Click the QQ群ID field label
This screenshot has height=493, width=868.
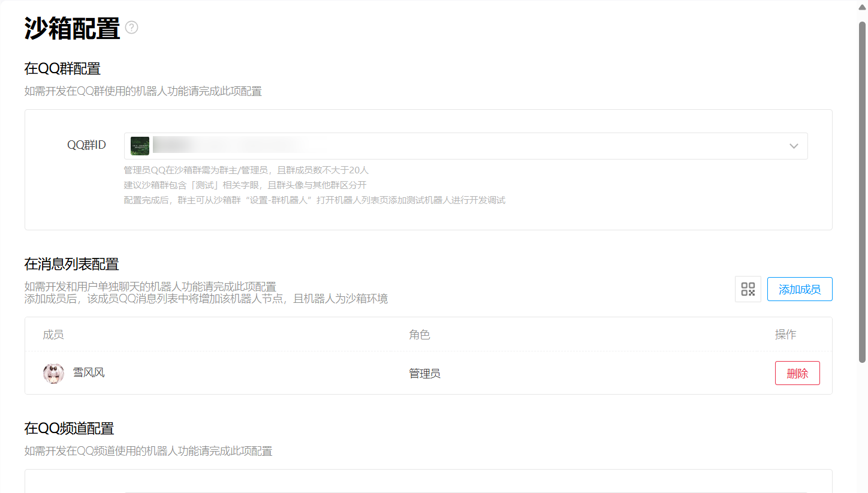tap(86, 145)
